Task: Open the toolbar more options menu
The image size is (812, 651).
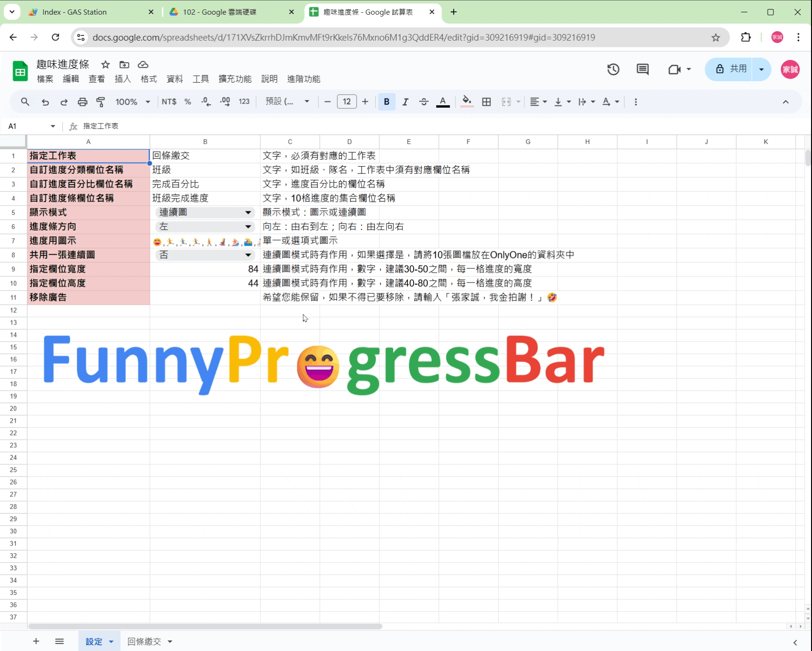Action: tap(636, 102)
